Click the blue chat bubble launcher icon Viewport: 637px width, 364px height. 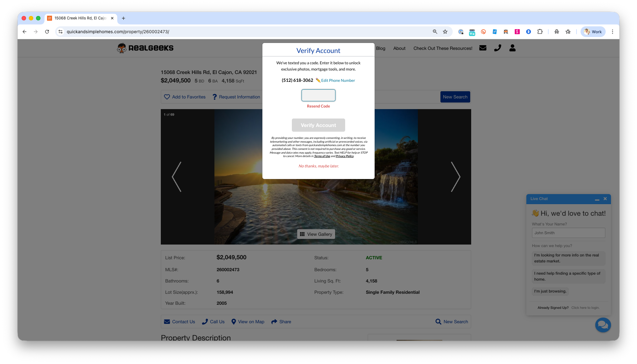603,325
